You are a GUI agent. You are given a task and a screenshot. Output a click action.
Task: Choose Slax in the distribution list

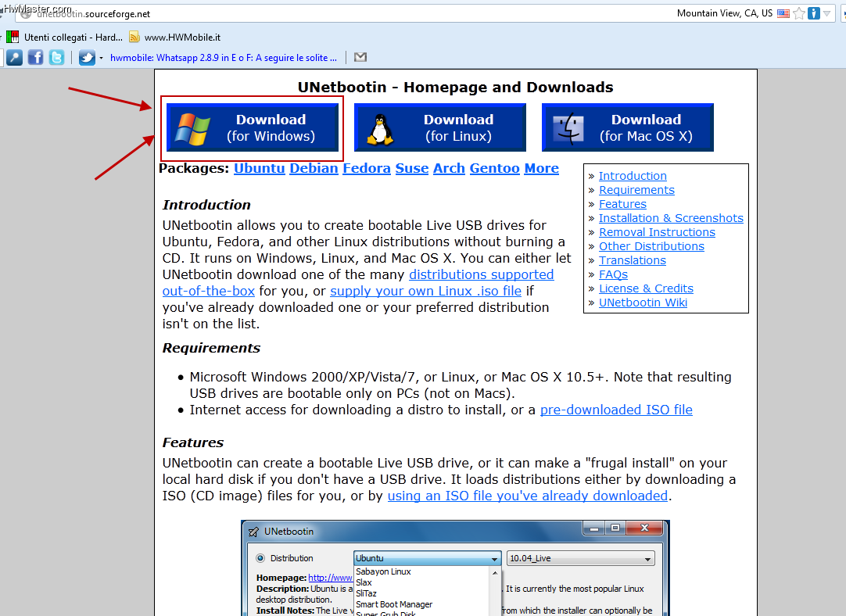364,582
